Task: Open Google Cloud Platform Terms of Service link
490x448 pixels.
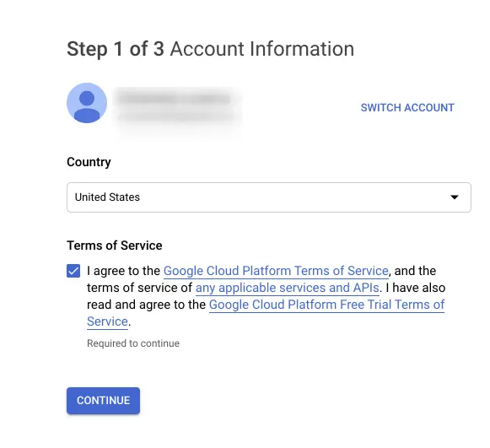Action: tap(276, 271)
